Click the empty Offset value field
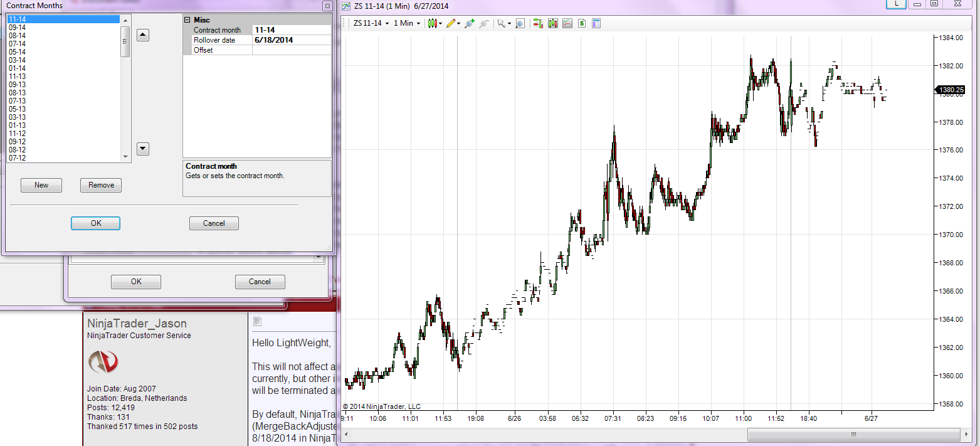980x446 pixels. 292,50
